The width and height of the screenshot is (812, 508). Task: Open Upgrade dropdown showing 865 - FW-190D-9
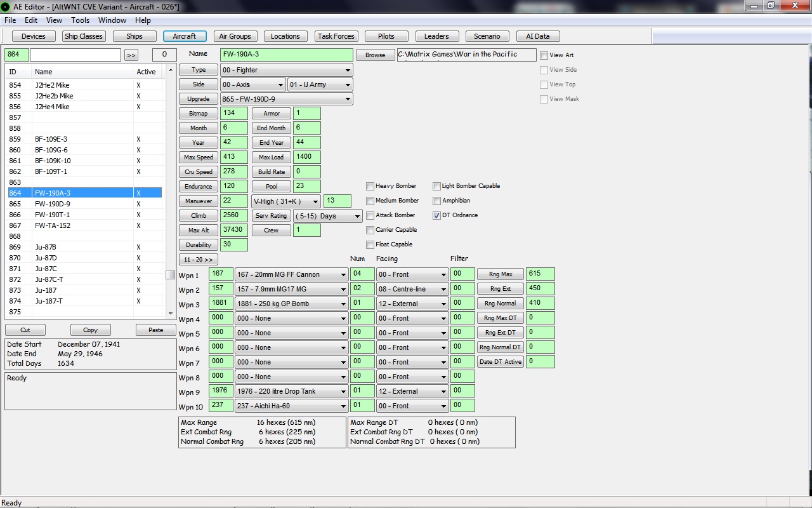287,99
